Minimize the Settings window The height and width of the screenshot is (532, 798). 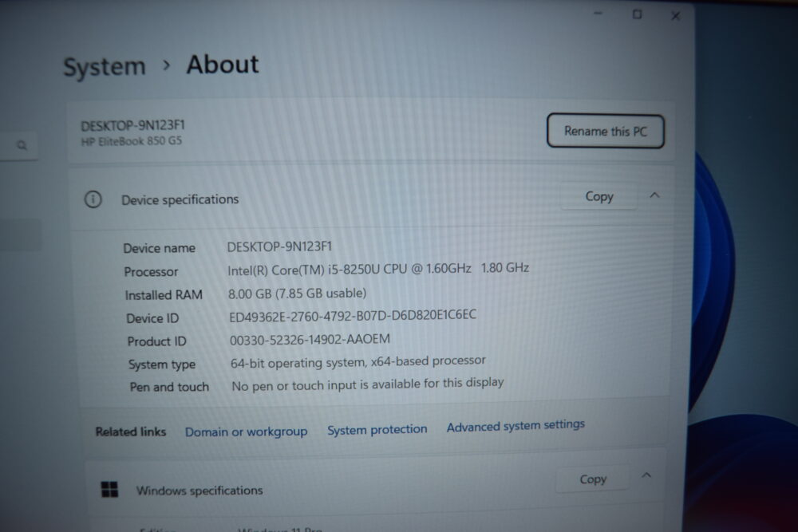(x=598, y=14)
